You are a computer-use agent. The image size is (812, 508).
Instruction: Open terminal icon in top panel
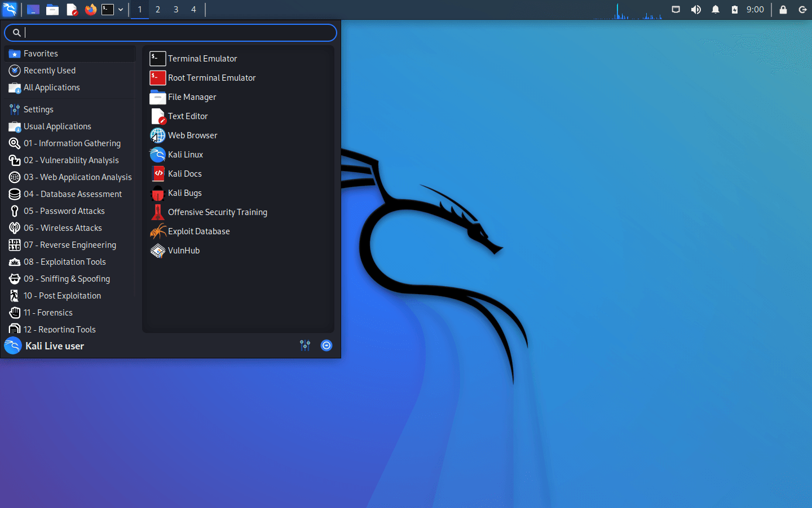point(108,10)
